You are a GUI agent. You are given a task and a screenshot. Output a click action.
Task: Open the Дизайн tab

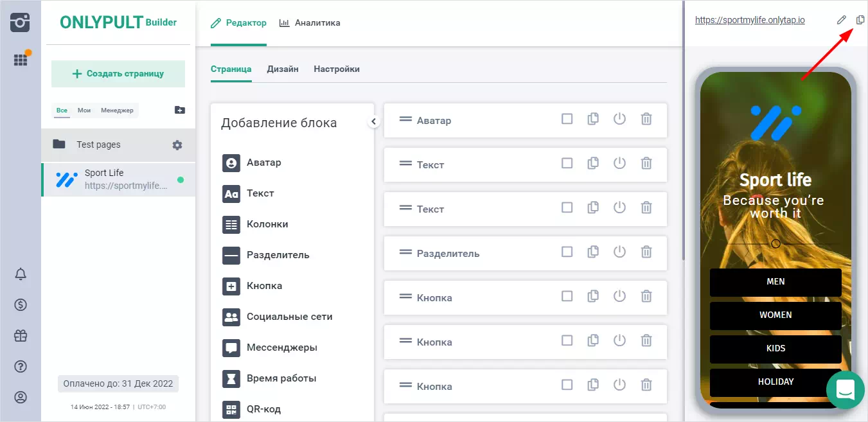pos(283,69)
